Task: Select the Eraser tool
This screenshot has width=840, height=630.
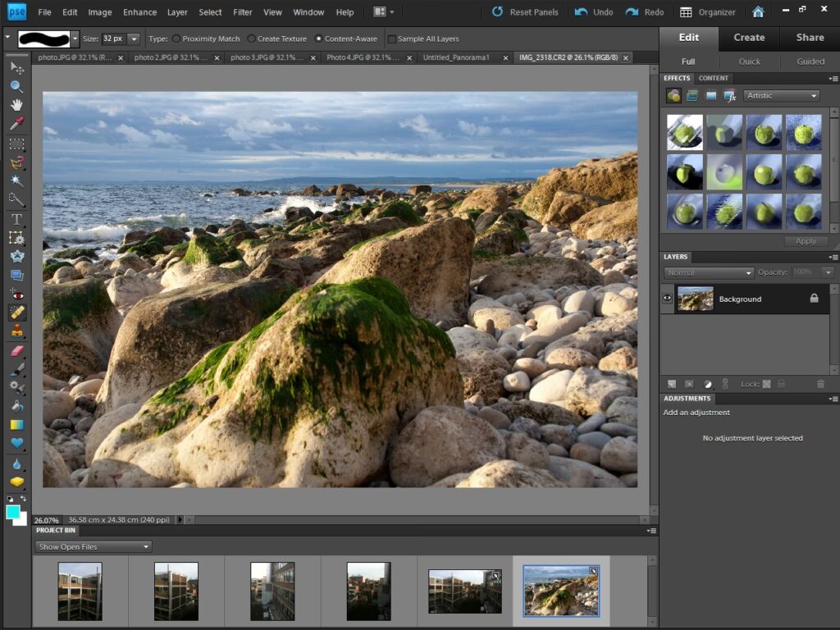Action: click(x=16, y=350)
